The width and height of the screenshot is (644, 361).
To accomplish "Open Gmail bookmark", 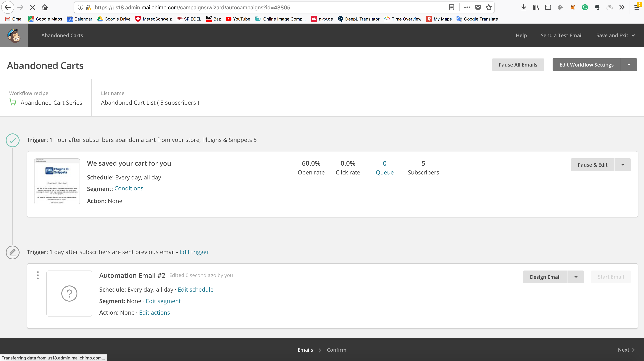I will 15,19.
